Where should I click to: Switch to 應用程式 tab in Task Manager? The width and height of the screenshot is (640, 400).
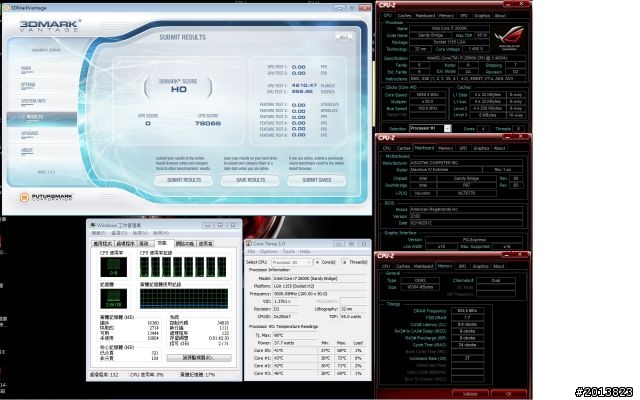(102, 244)
